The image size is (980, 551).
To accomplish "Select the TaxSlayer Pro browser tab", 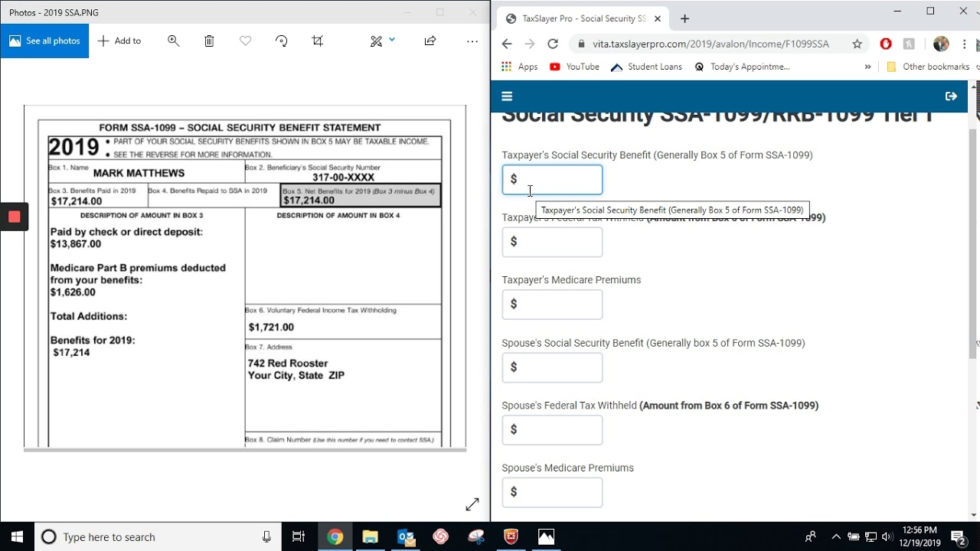I will point(583,18).
